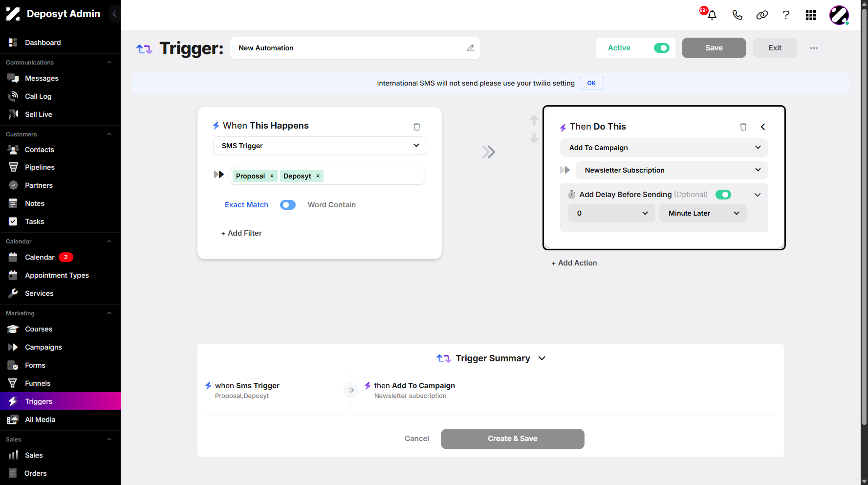Click the phone dialer icon

[737, 15]
